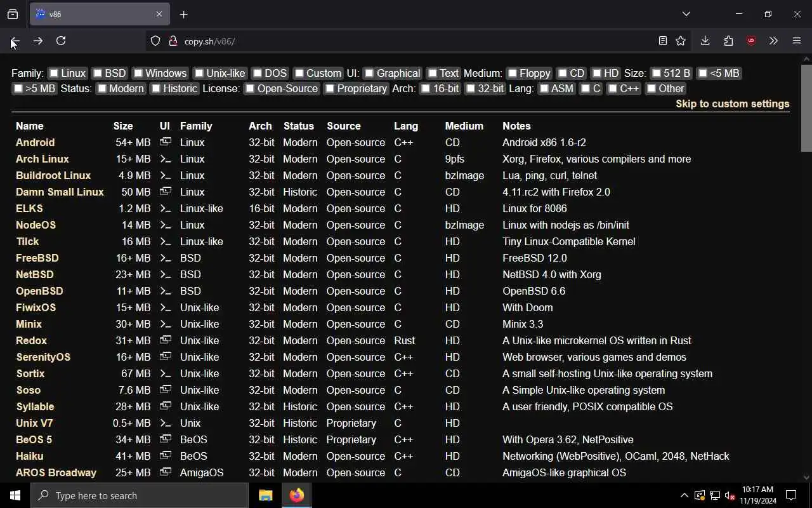This screenshot has width=812, height=508.
Task: Click the 'Minix 3.3' note text
Action: coord(523,324)
